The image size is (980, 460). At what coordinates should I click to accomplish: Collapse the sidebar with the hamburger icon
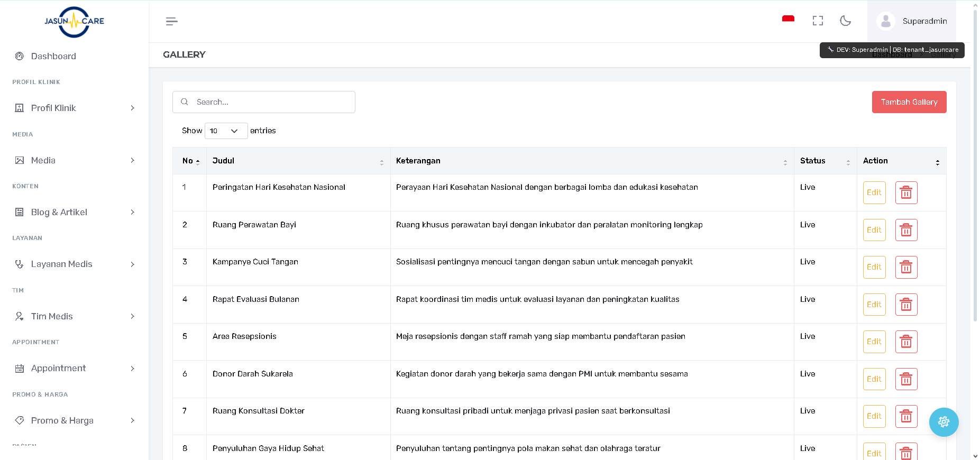pyautogui.click(x=171, y=22)
